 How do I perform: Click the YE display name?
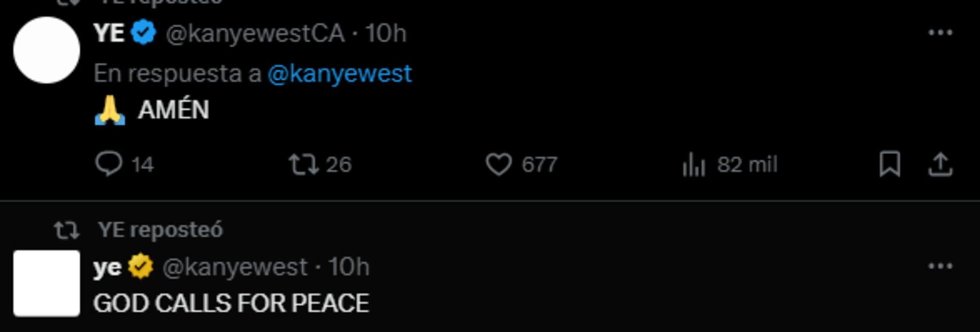(109, 33)
